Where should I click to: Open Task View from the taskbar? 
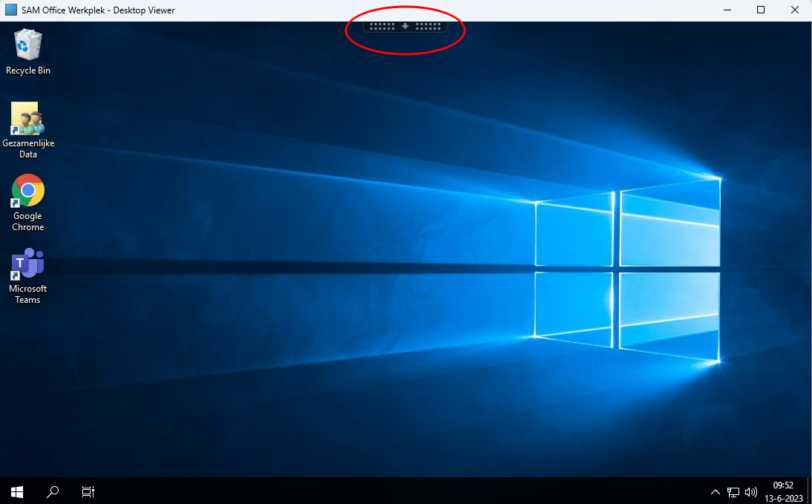pyautogui.click(x=88, y=491)
